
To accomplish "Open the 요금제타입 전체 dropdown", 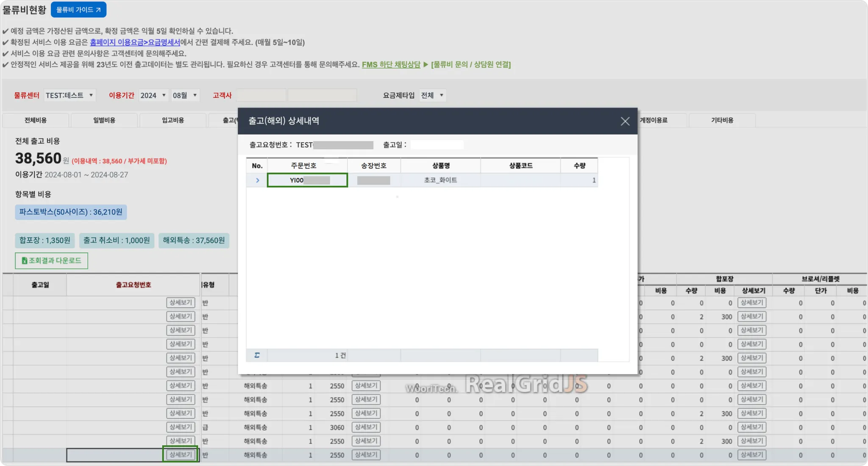I will pos(432,95).
